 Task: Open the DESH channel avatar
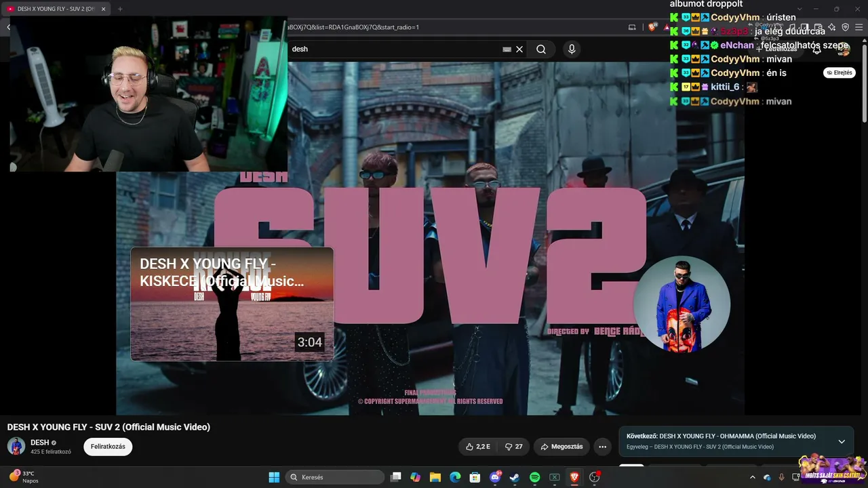coord(16,446)
